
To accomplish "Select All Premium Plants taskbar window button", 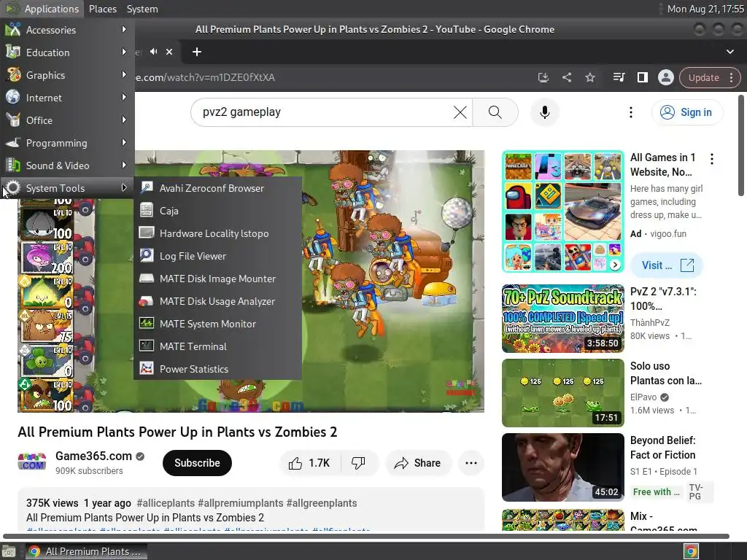I will (x=86, y=551).
